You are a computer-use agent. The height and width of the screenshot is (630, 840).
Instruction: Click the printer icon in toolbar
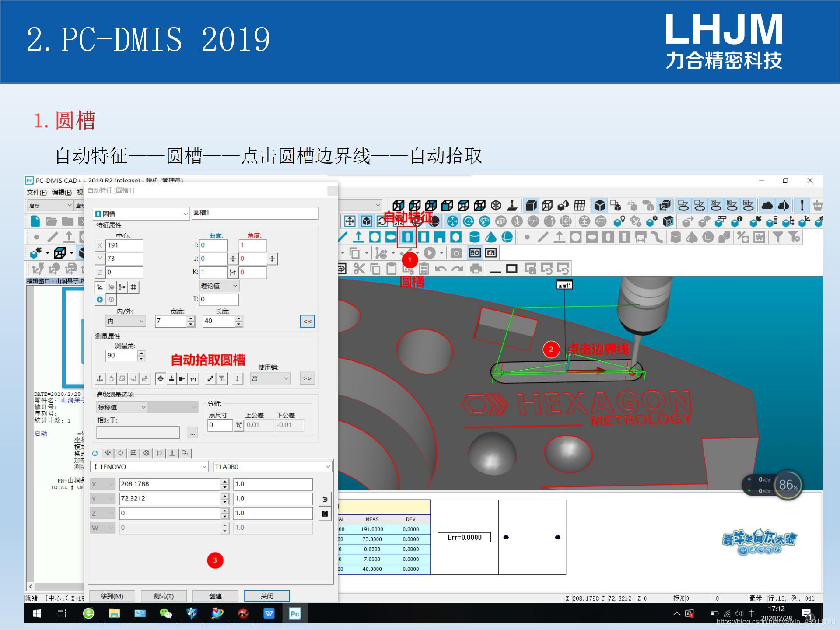click(x=476, y=269)
